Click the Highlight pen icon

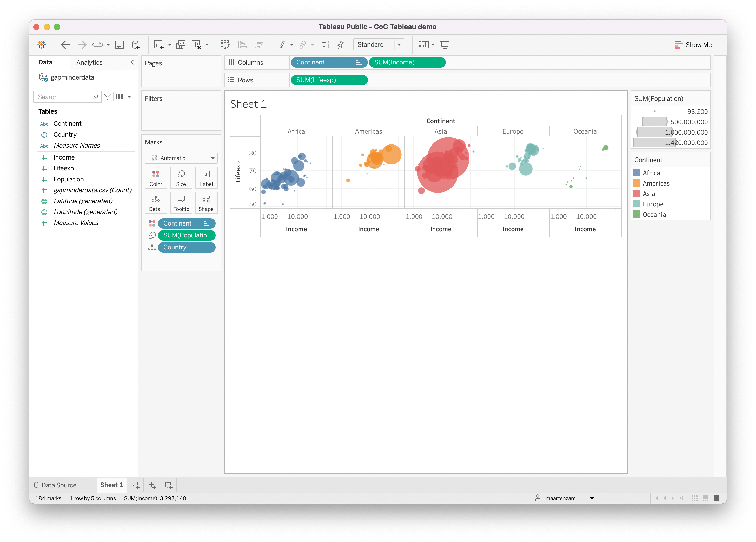pos(282,45)
